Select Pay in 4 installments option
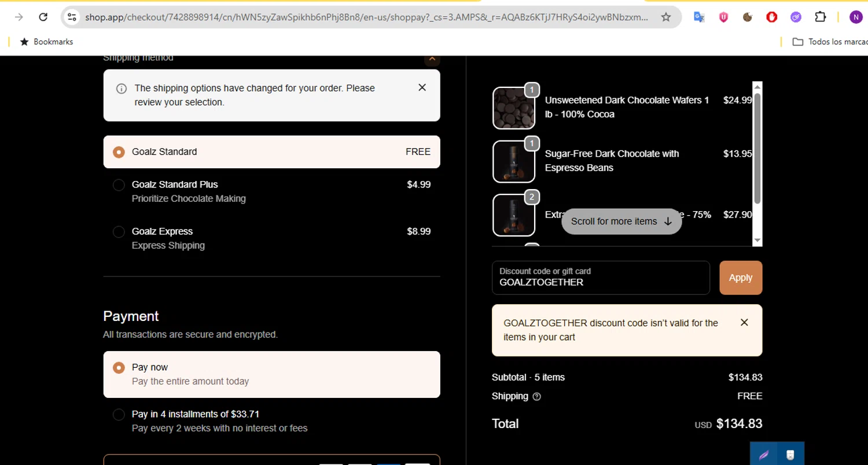 click(272, 421)
